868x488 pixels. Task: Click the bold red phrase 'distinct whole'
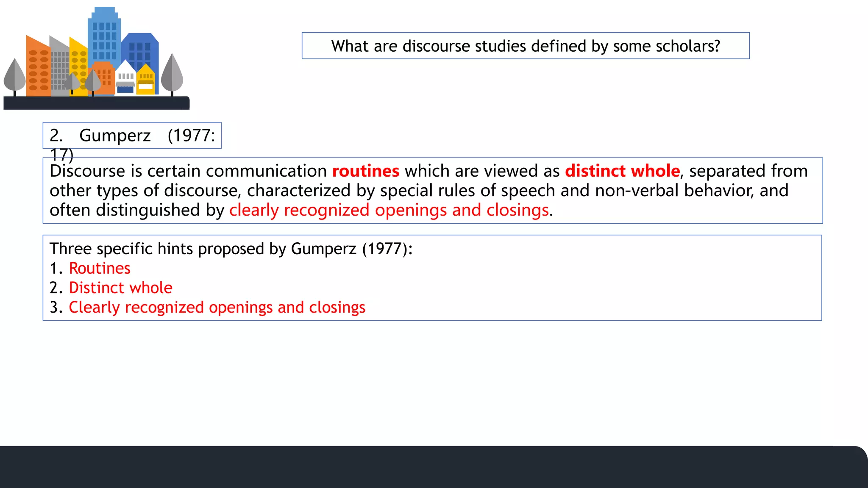click(x=623, y=171)
